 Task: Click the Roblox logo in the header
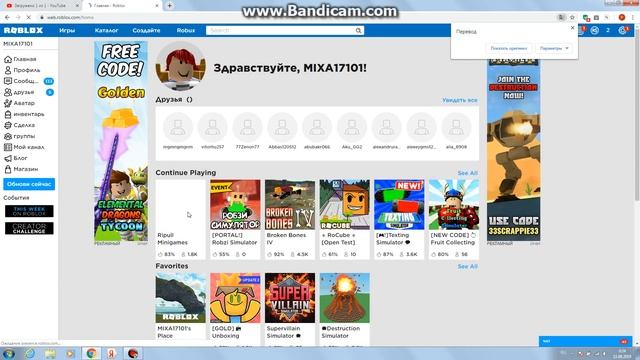(23, 30)
